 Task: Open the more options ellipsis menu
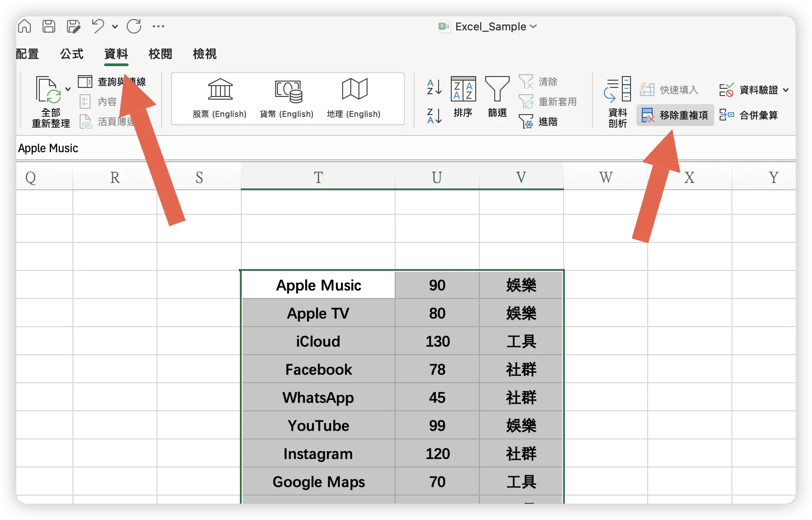click(x=158, y=26)
